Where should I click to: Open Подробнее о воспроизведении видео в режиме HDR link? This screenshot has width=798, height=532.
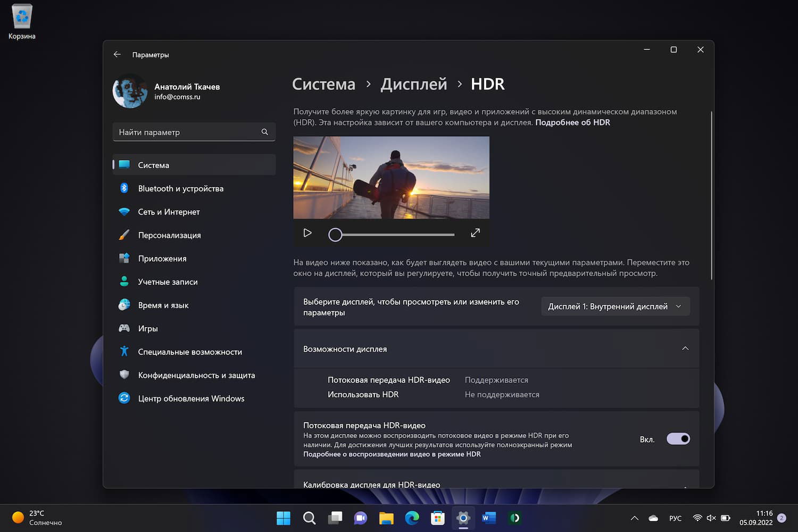point(392,454)
